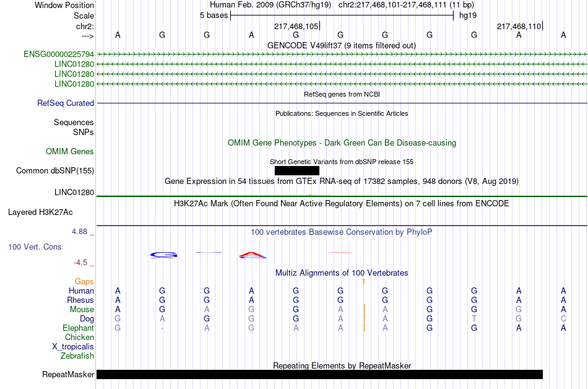The image size is (588, 389).
Task: Click the ---> strand direction arrow
Action: (88, 36)
